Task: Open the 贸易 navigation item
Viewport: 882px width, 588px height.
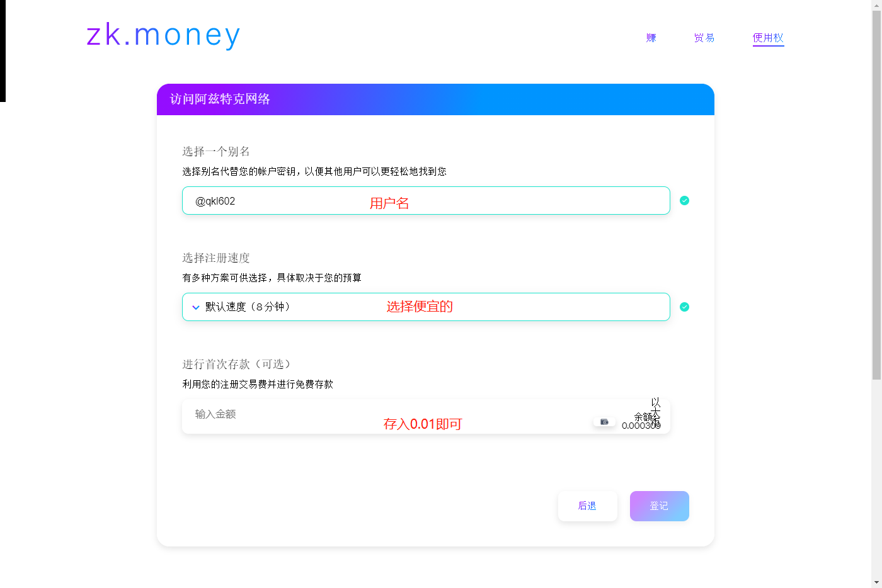Action: tap(704, 38)
